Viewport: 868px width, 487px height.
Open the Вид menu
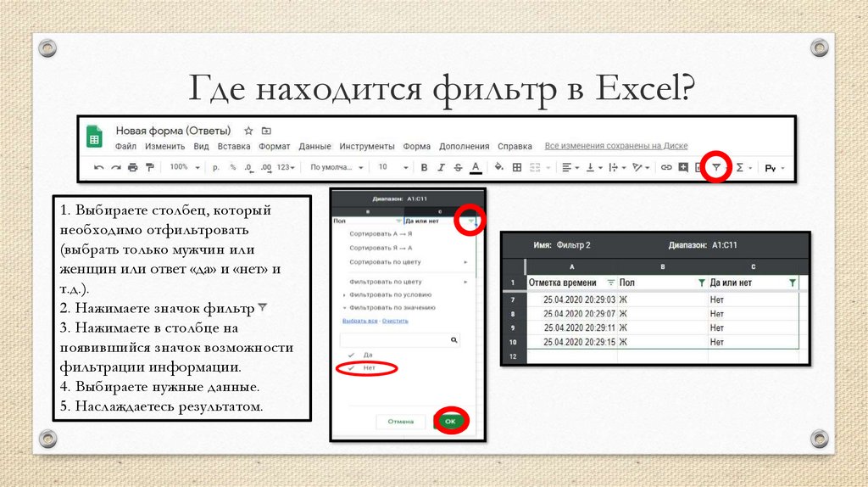201,146
